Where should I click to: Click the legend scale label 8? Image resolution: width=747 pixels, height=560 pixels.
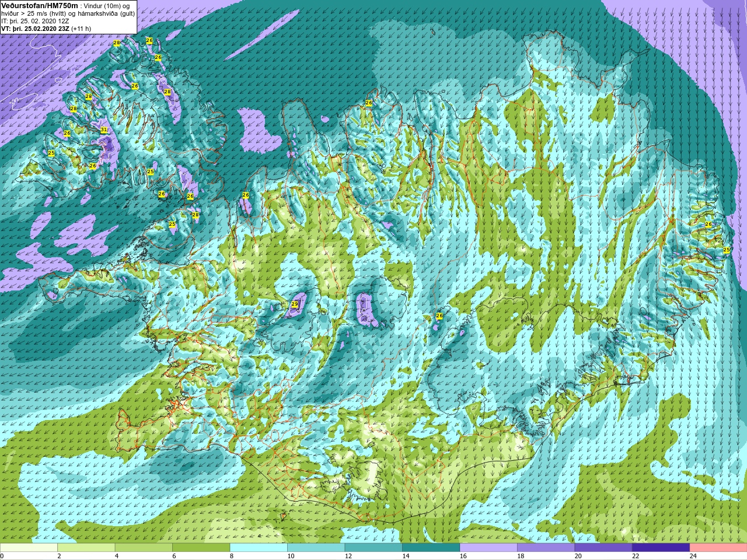click(232, 556)
